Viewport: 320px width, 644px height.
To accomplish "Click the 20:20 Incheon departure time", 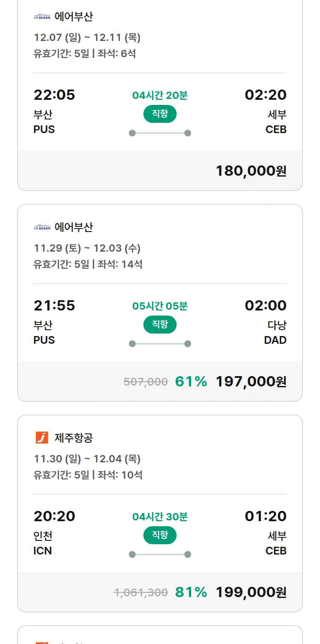I will 54,516.
